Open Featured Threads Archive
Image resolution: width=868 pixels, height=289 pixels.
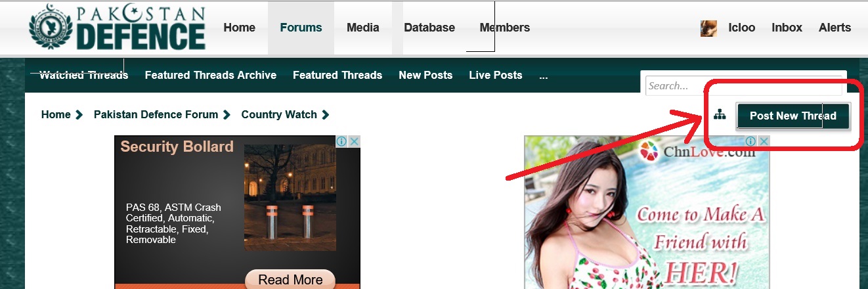(x=211, y=75)
